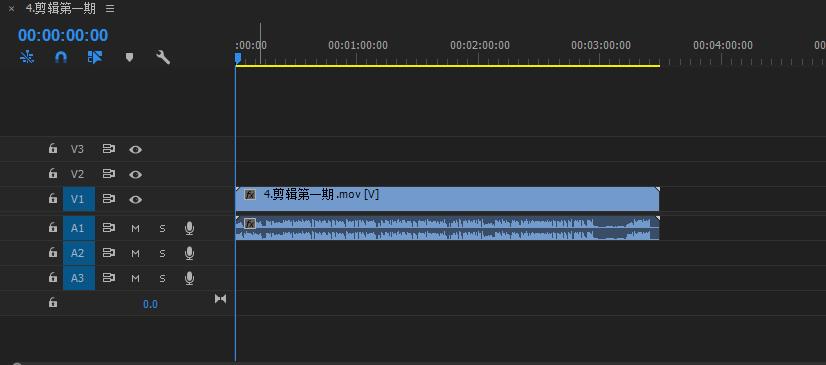This screenshot has height=365, width=826.
Task: Add a marker with the marker icon
Action: click(x=130, y=57)
